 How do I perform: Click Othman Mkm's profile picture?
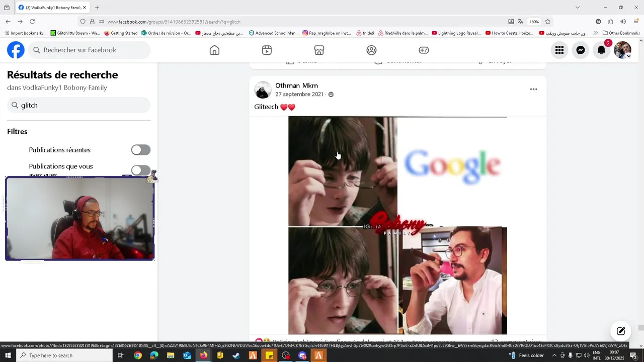coord(263,89)
